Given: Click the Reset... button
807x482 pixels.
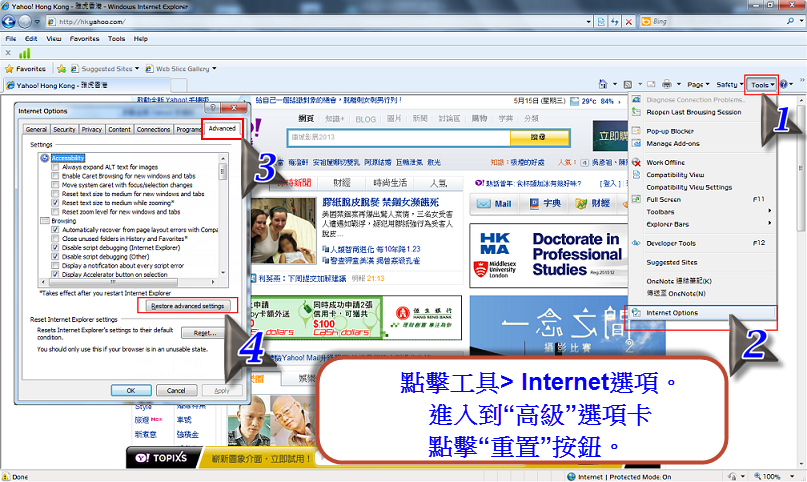Looking at the screenshot, I should point(204,333).
